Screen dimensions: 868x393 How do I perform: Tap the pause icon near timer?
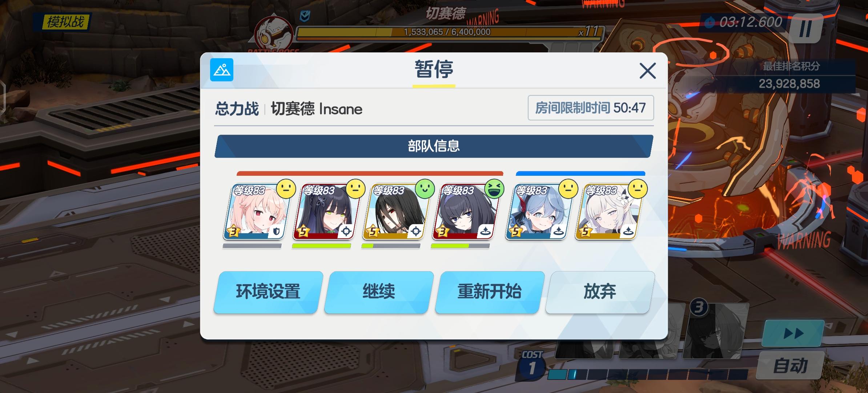click(x=806, y=28)
